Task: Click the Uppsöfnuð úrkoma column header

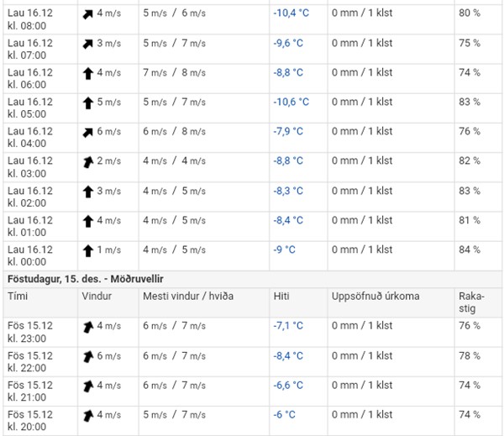Action: (375, 297)
